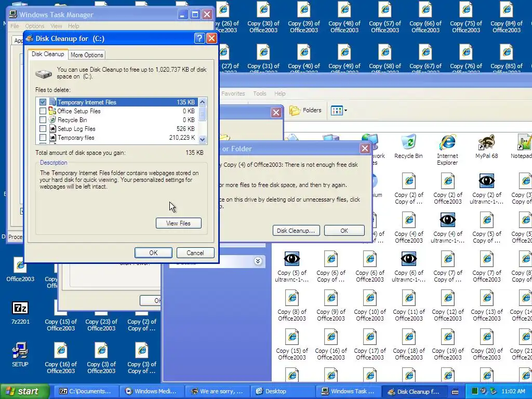
Task: Switch to Windows Task Manager taskbar item
Action: tap(348, 391)
